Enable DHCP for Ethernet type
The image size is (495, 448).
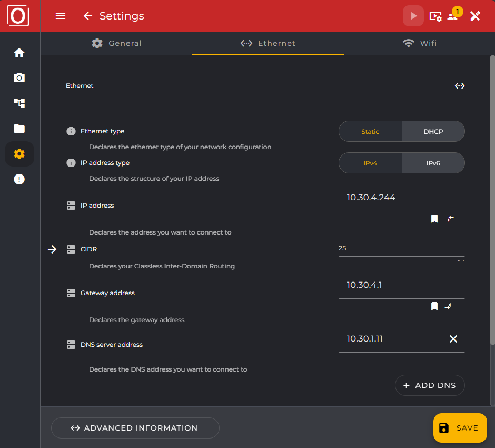[x=433, y=131]
